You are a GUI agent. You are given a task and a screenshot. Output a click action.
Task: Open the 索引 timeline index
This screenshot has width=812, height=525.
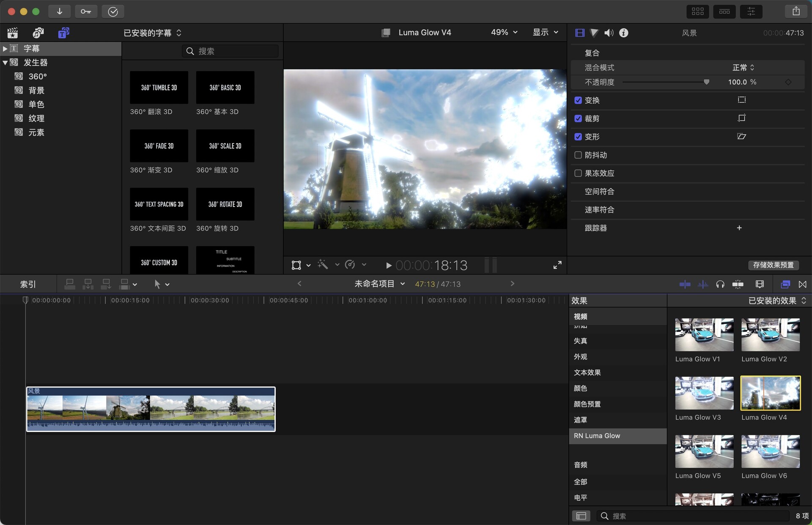(28, 284)
